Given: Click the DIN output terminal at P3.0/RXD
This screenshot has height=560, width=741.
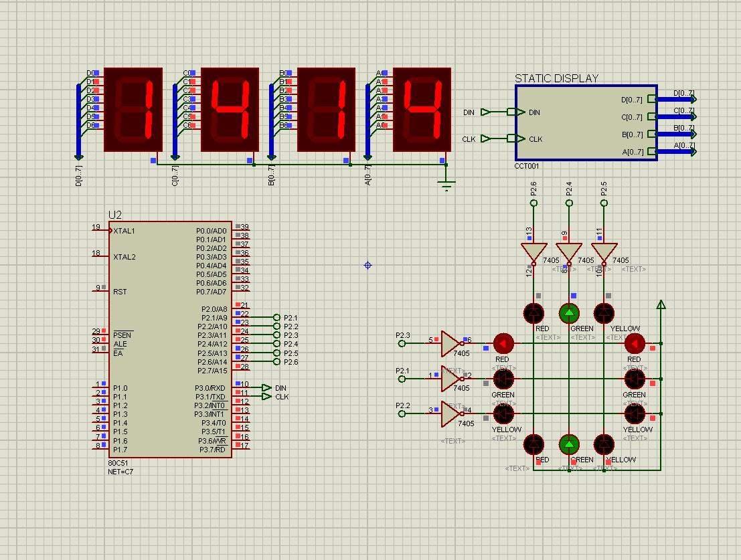Looking at the screenshot, I should point(266,387).
